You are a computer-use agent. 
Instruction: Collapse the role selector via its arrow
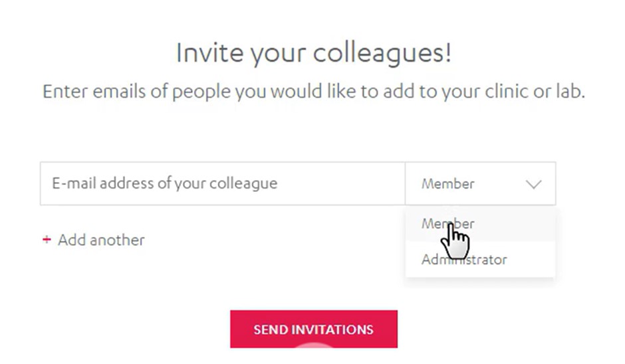(534, 184)
